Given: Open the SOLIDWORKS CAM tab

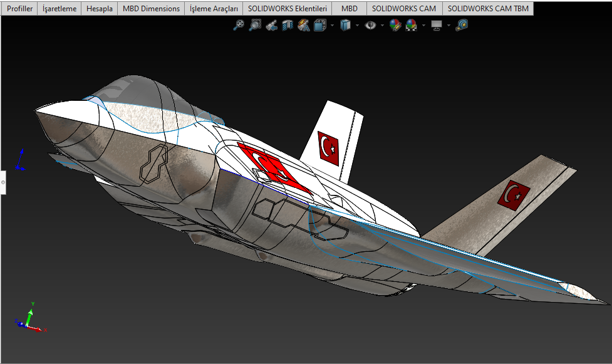Looking at the screenshot, I should click(404, 9).
